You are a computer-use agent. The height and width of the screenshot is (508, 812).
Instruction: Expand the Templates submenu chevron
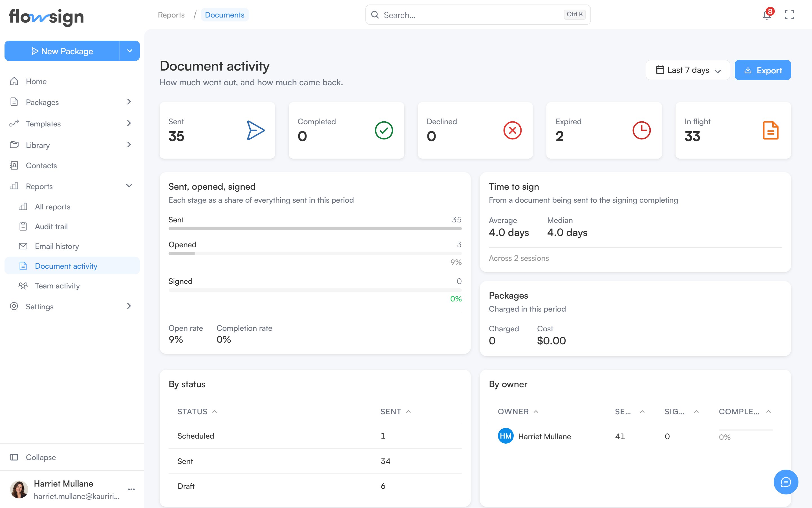[129, 123]
